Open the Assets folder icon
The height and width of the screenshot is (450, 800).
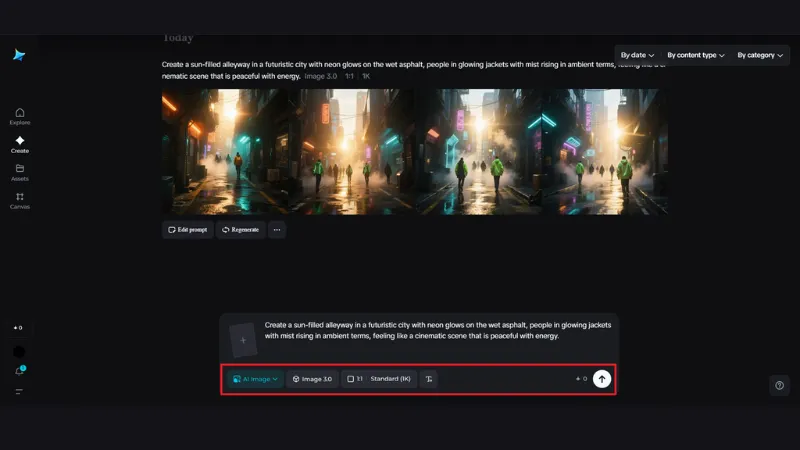(x=20, y=171)
